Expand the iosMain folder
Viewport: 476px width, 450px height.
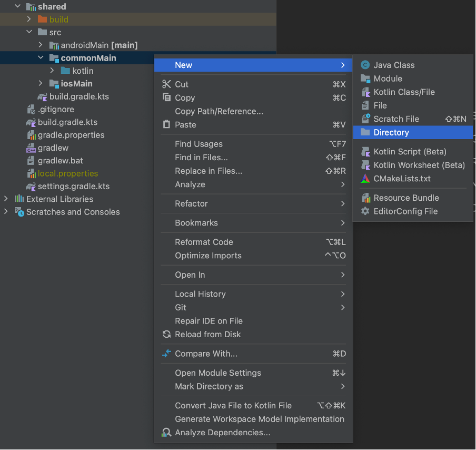click(x=41, y=83)
